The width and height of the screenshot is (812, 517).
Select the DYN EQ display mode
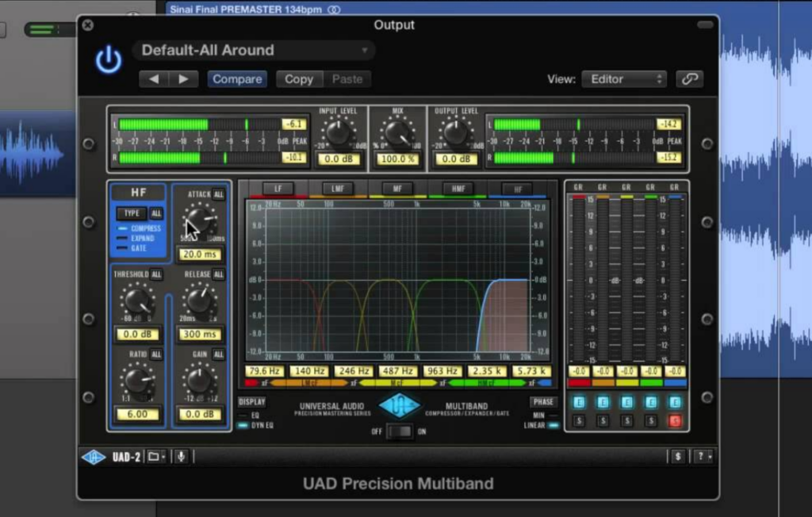(x=256, y=425)
